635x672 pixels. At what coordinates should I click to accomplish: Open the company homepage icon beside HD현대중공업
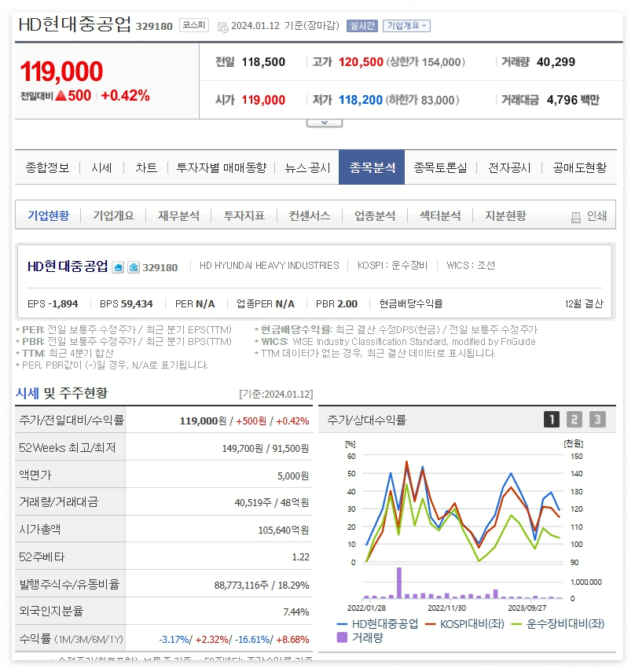[x=119, y=266]
